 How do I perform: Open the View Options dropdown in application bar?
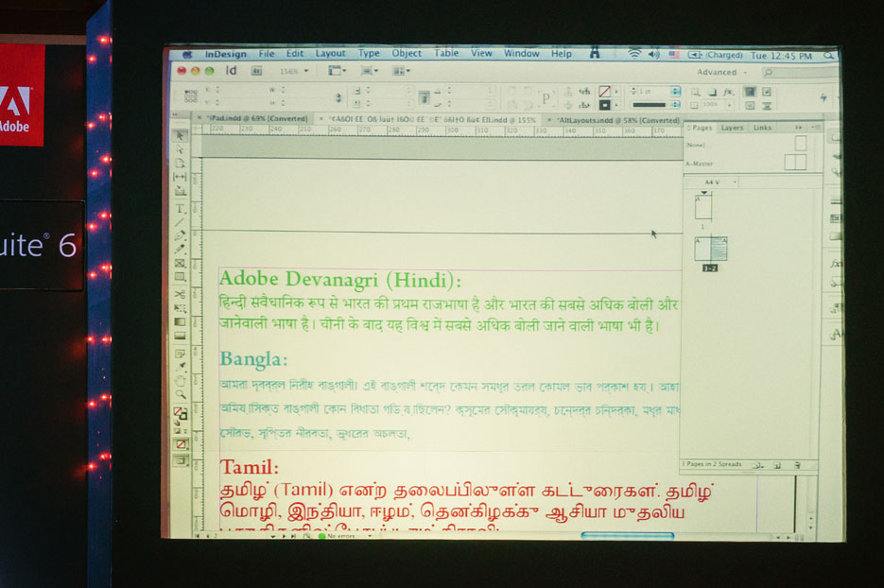pos(338,71)
